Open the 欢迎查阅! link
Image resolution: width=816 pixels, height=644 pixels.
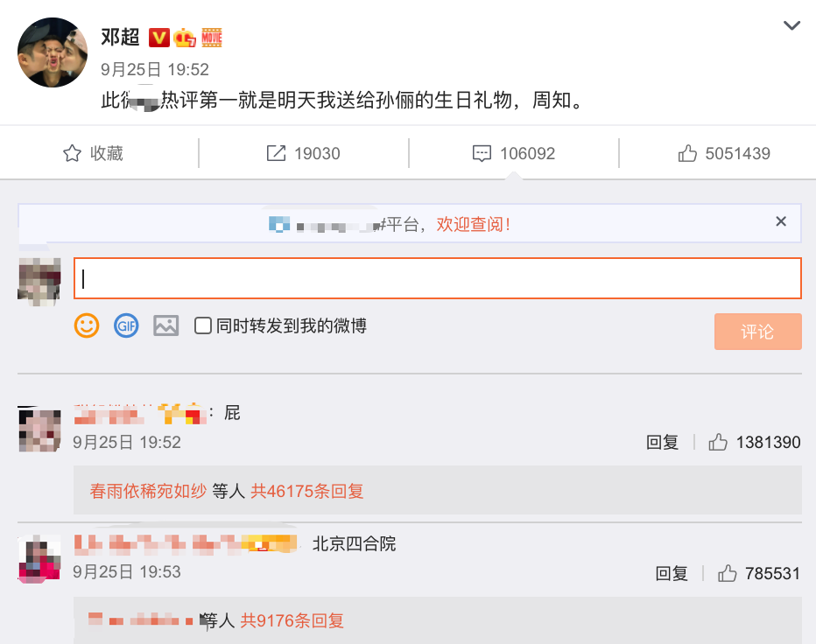[473, 224]
